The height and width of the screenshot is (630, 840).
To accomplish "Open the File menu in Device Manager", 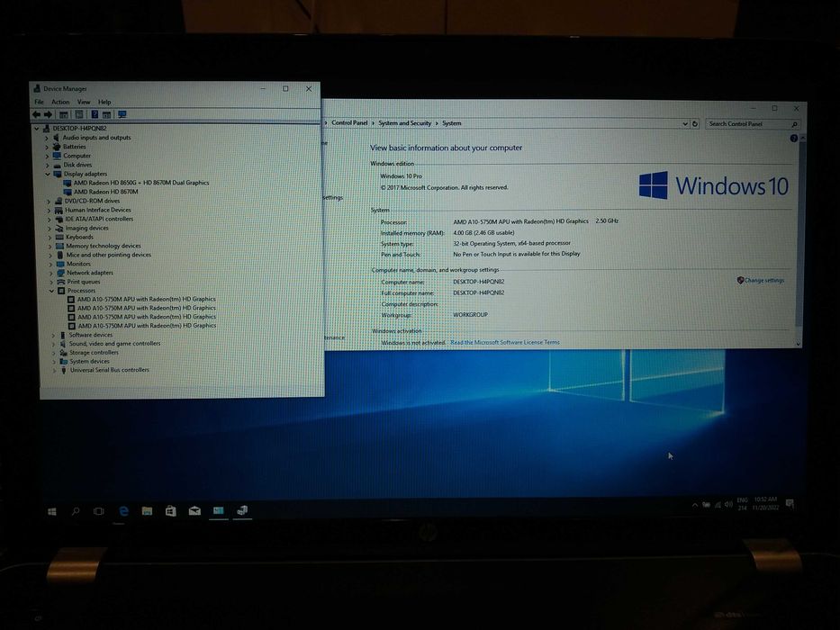I will (x=39, y=102).
